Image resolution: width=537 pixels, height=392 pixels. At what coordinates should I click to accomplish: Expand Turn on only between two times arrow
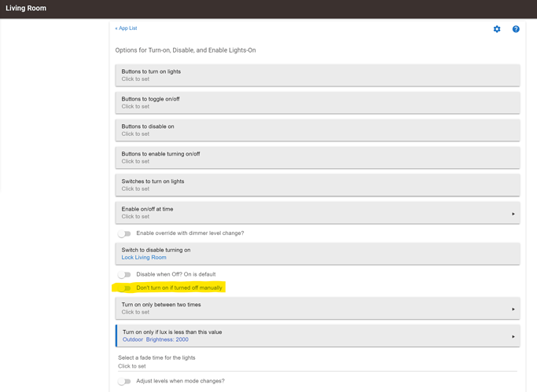click(513, 310)
